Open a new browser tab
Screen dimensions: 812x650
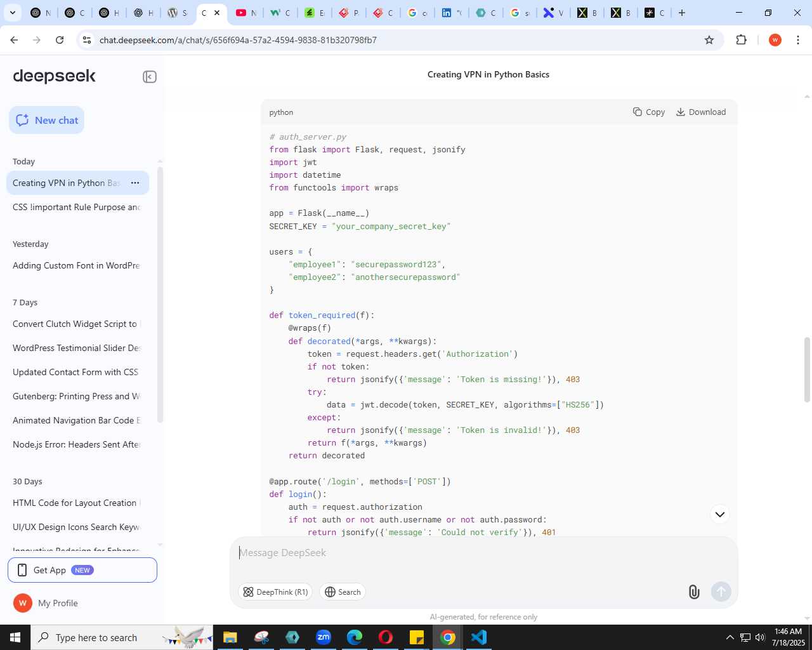point(682,13)
